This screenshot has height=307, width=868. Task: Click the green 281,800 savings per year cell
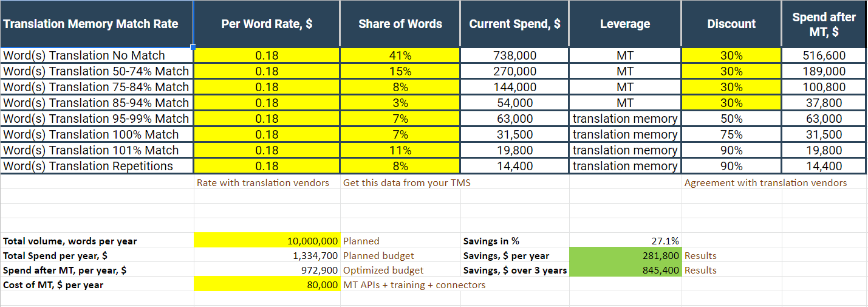click(x=625, y=255)
